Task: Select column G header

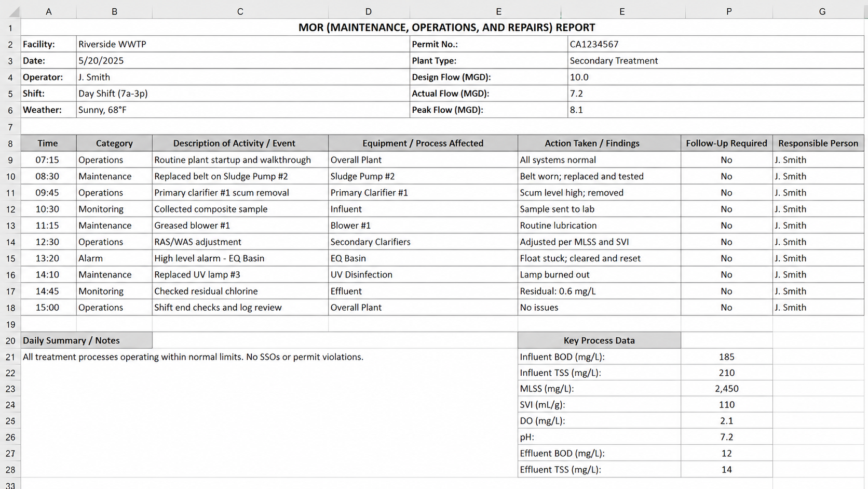Action: (x=822, y=11)
